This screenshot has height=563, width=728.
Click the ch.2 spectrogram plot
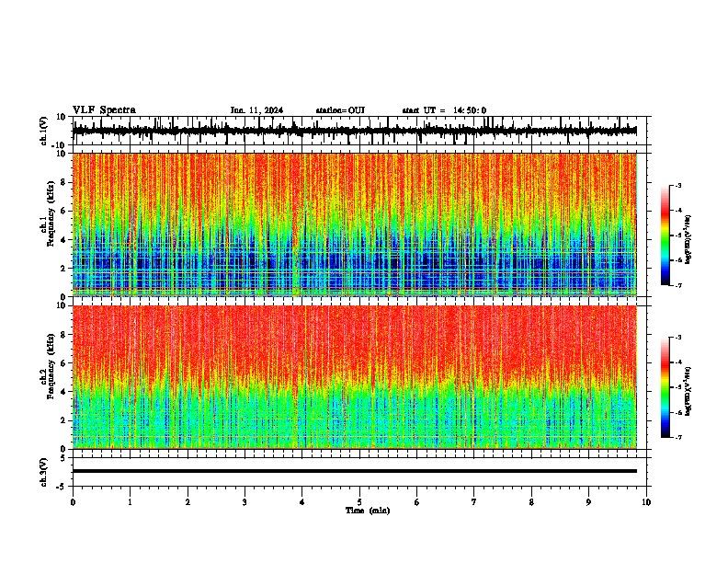coord(355,377)
